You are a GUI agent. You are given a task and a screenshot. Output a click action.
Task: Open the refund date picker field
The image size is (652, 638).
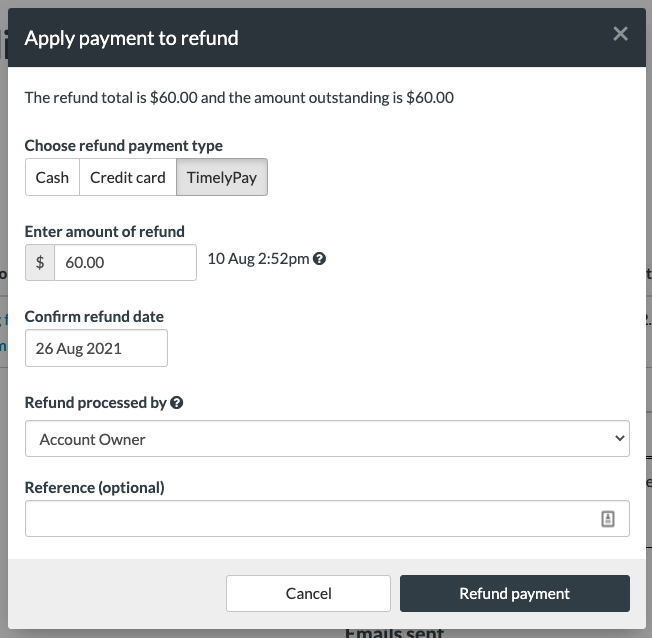[96, 348]
